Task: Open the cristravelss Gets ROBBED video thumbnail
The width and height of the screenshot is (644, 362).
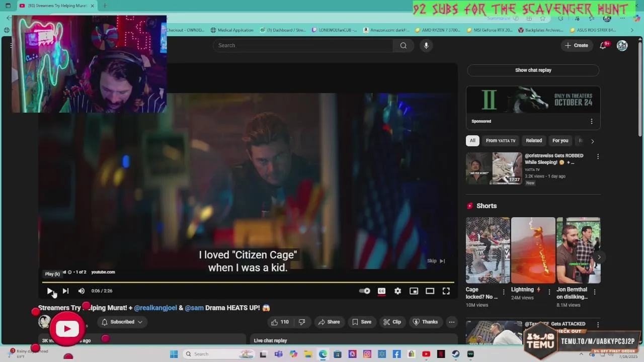Action: tap(494, 168)
